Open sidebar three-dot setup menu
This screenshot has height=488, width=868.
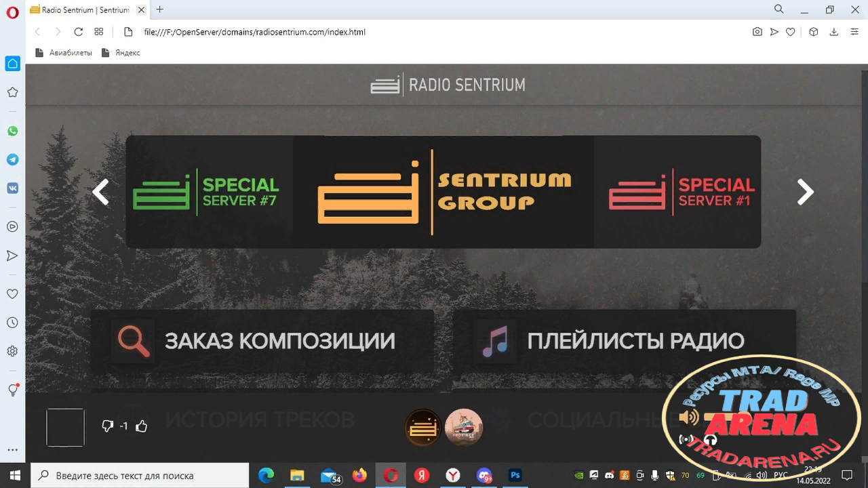click(12, 449)
